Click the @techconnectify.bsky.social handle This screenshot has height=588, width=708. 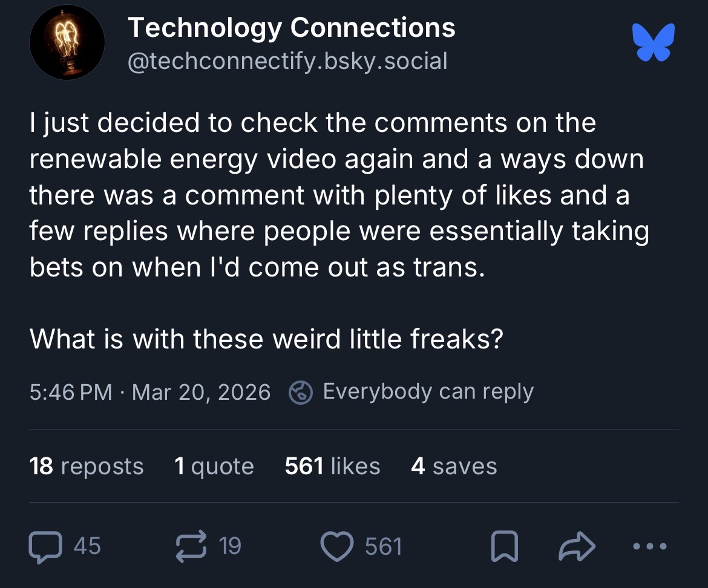coord(287,61)
